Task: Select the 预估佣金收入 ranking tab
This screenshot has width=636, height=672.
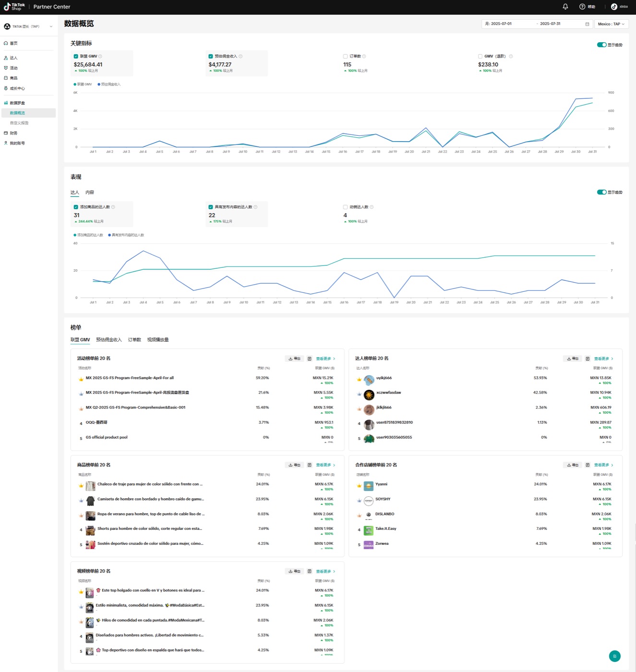Action: pos(109,340)
